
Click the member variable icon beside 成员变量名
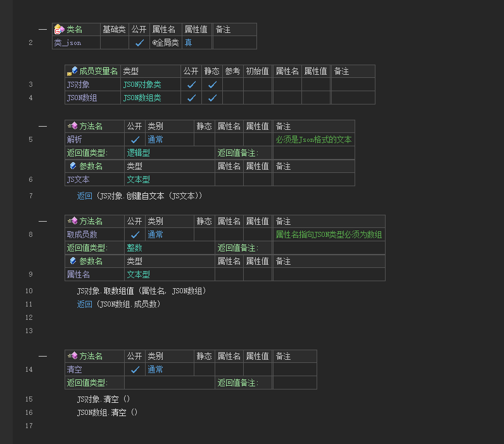(x=72, y=71)
